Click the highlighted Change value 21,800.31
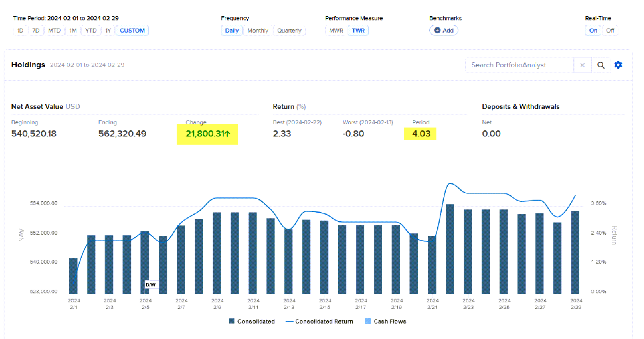The height and width of the screenshot is (339, 644). [208, 134]
